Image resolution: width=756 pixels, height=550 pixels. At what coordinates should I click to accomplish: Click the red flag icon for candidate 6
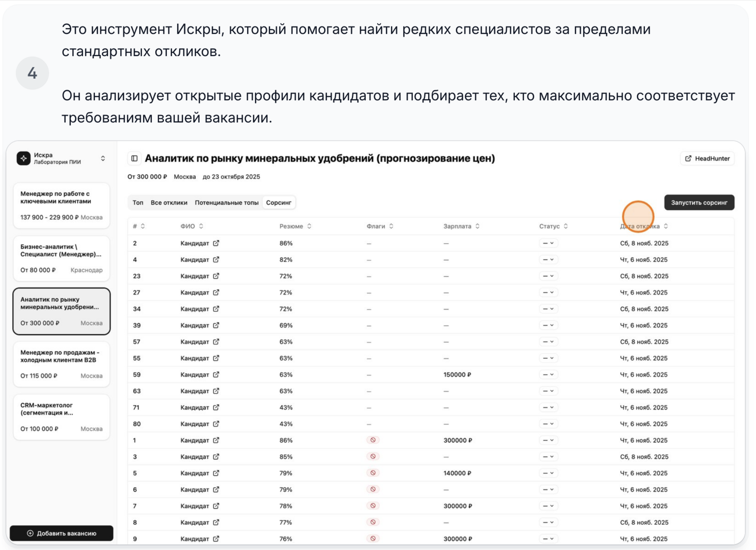(x=373, y=489)
